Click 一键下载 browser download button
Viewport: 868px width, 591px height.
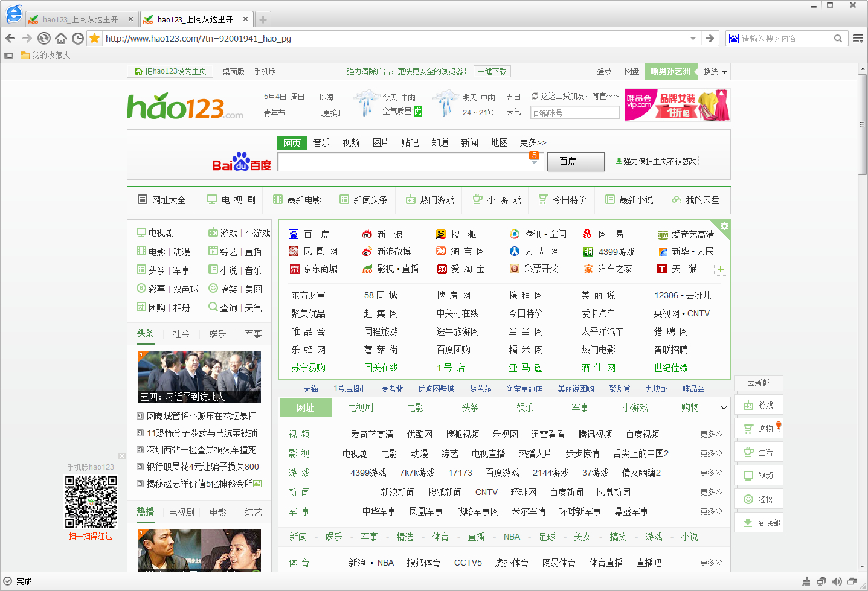pyautogui.click(x=492, y=71)
